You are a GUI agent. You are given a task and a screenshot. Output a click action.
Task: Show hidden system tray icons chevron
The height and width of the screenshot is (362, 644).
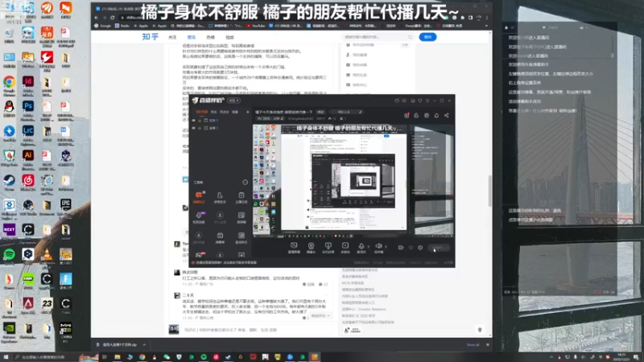[x=551, y=357]
